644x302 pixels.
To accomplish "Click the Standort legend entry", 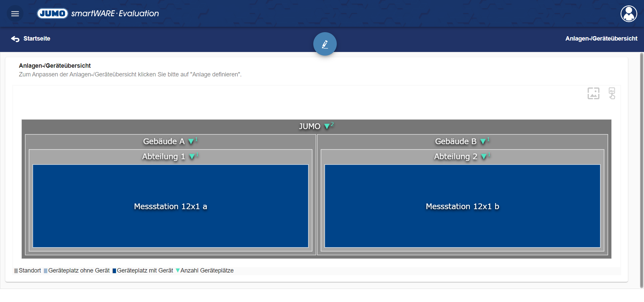I will click(x=28, y=270).
